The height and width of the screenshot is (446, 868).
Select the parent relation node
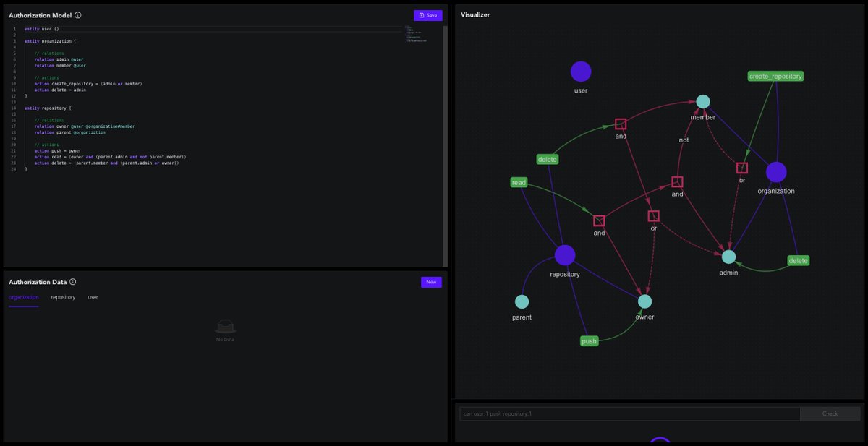522,301
